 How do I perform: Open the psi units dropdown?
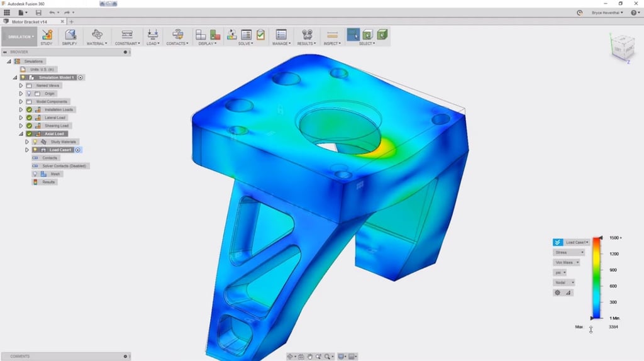coord(560,272)
